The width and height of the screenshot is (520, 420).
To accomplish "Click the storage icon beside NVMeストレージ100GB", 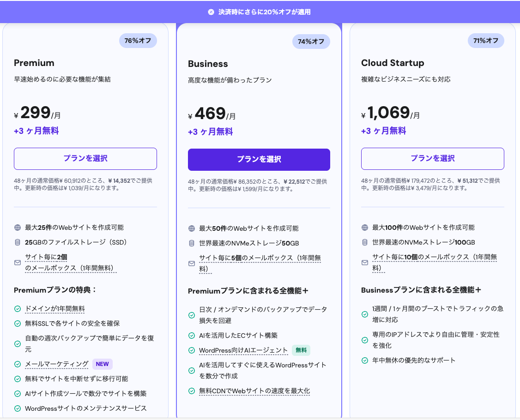I will click(365, 242).
